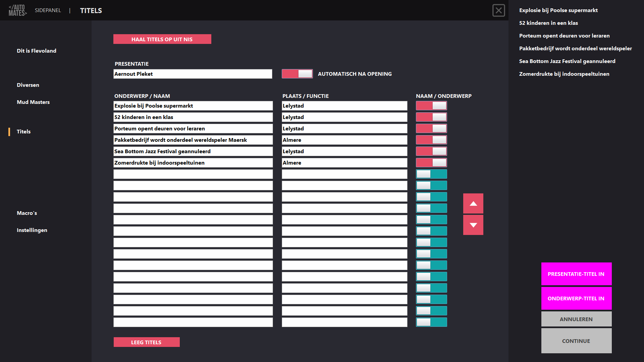Select Zomerdrukte bij indoorspeeltuinen in right list

(x=564, y=74)
